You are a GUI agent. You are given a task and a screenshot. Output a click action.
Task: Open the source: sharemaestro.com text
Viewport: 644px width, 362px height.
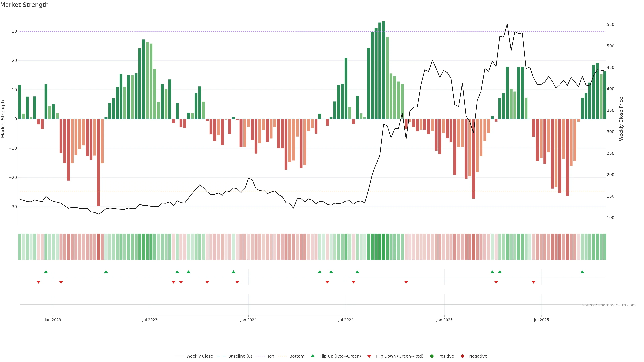[609, 305]
